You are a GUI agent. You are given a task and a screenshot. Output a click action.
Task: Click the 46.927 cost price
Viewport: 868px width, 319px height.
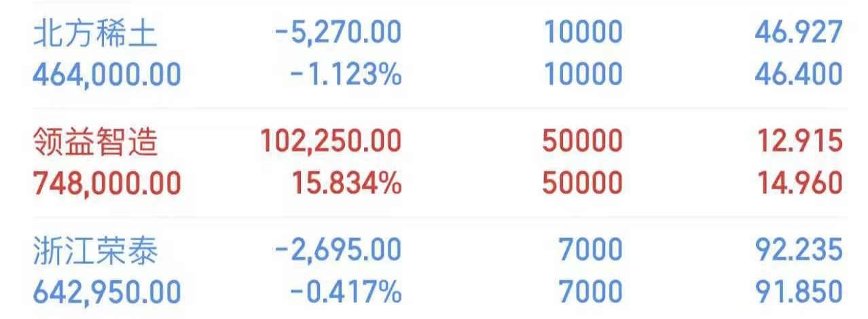click(x=799, y=33)
